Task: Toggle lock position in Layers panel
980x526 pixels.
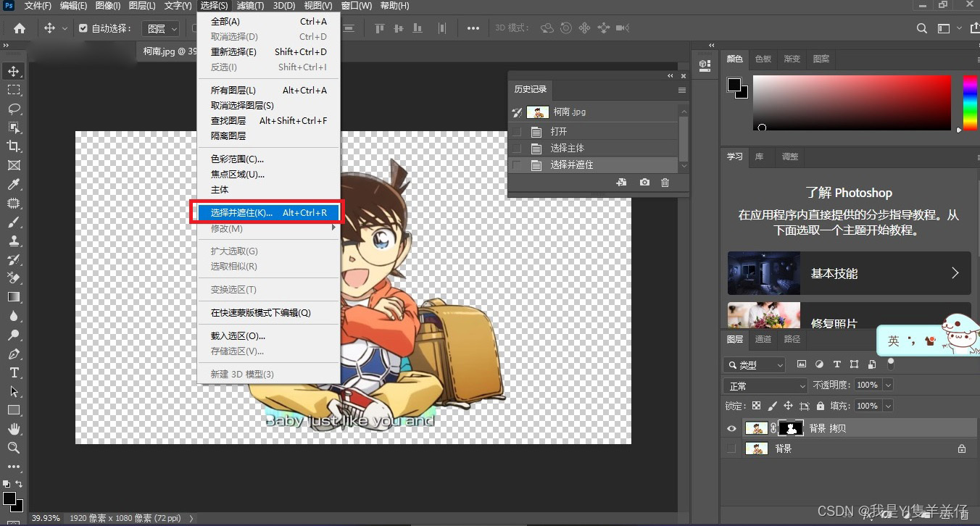Action: tap(788, 406)
